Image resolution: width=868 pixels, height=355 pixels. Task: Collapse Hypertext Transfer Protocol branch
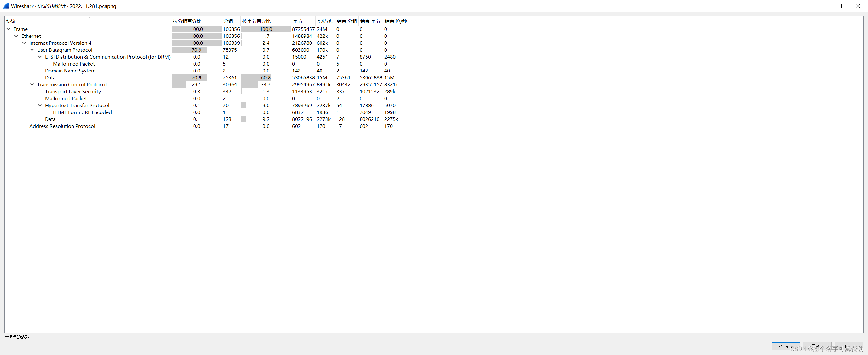[40, 106]
